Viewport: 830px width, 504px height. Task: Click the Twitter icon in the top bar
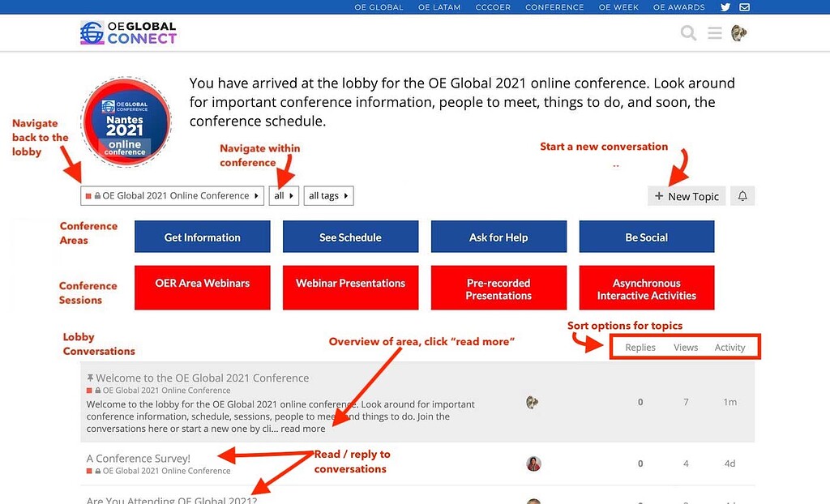pyautogui.click(x=725, y=6)
